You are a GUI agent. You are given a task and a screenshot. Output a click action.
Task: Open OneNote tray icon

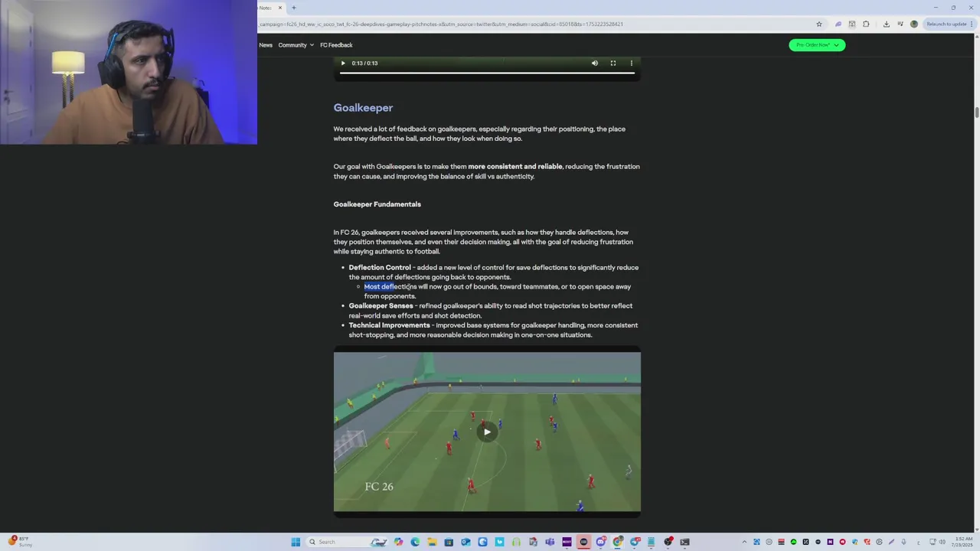[x=830, y=542]
